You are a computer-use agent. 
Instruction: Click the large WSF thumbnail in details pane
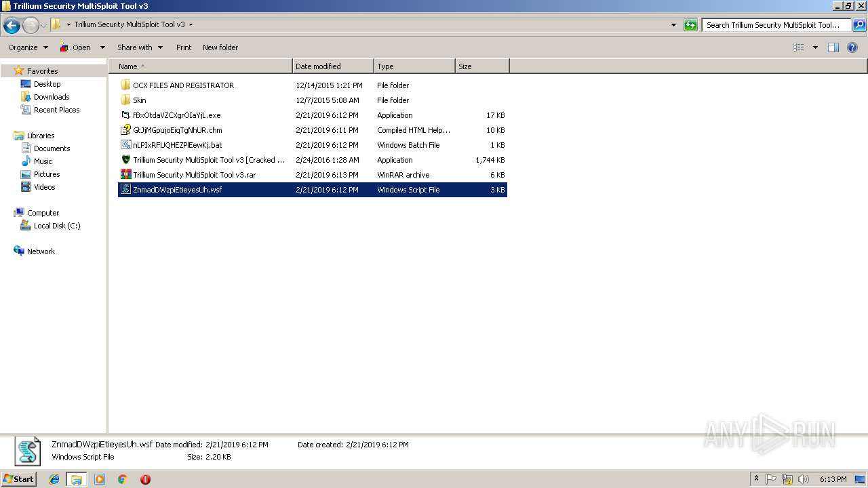[28, 451]
